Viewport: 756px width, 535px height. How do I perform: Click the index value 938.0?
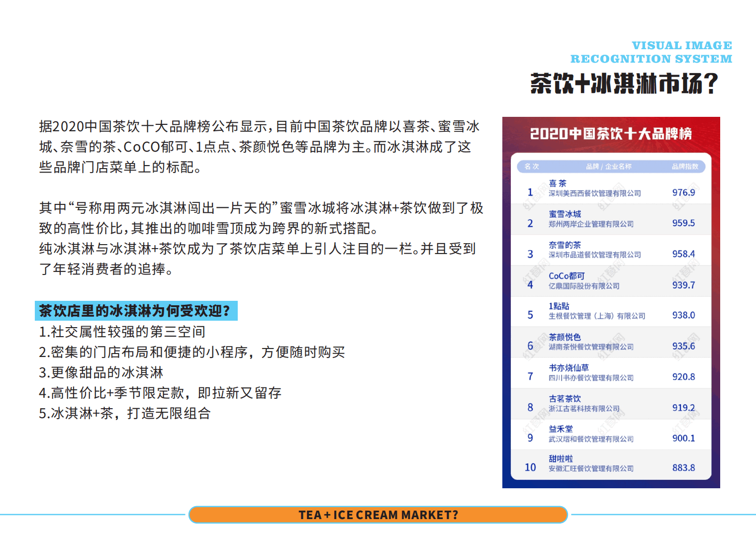[x=684, y=315]
